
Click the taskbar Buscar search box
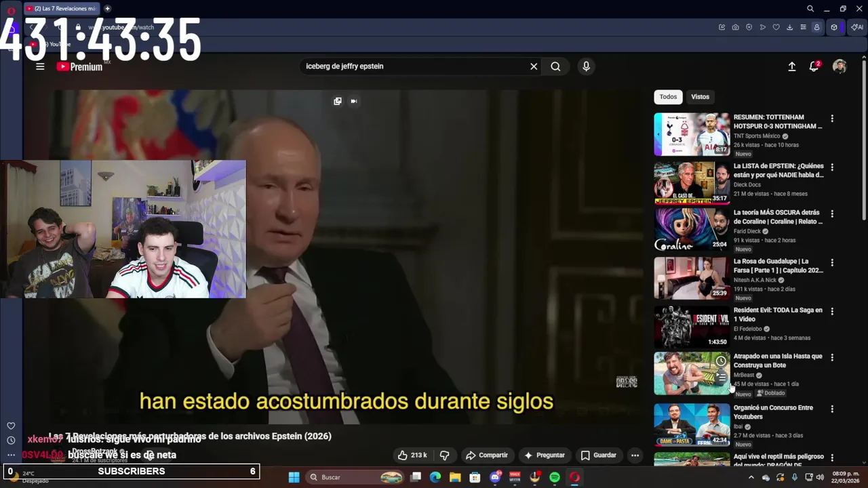pyautogui.click(x=355, y=477)
